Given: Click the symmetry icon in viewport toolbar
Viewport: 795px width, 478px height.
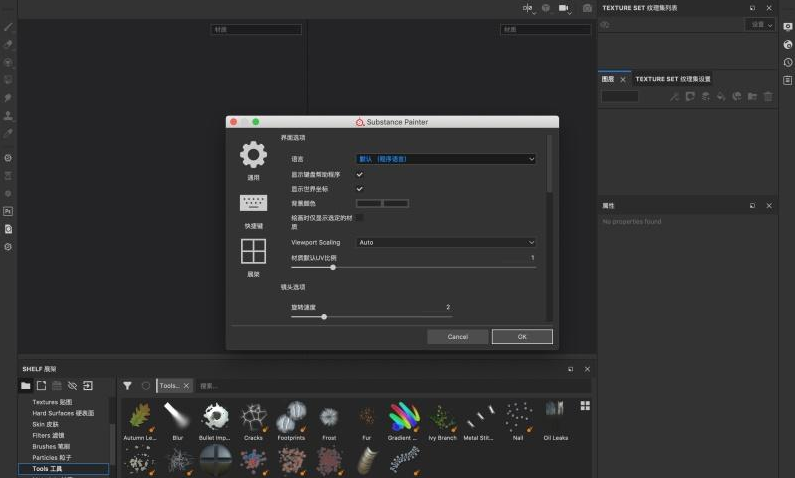Looking at the screenshot, I should [x=528, y=8].
